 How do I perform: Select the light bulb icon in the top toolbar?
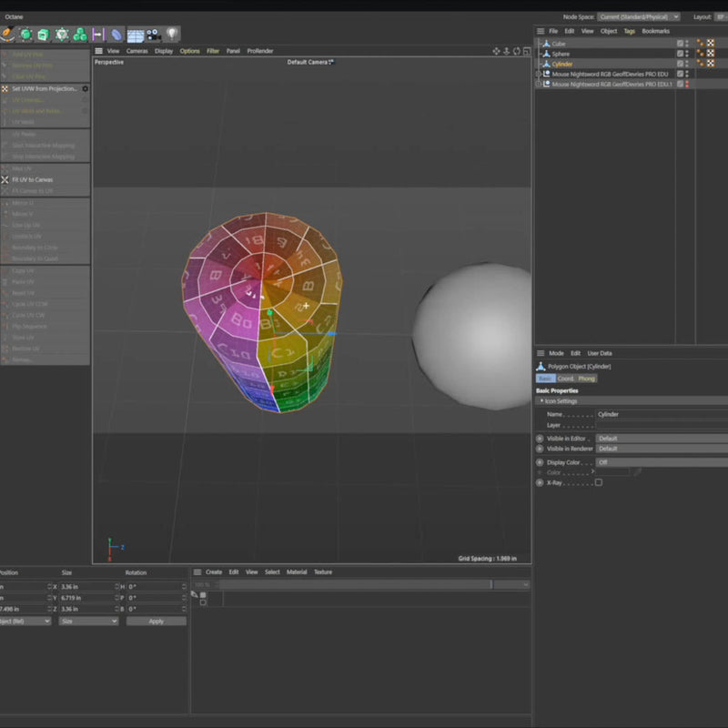point(172,35)
